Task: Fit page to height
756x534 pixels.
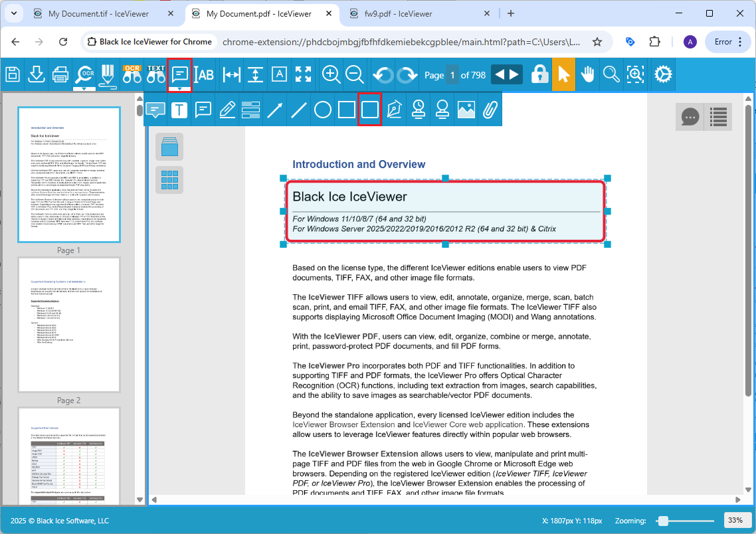Action: pyautogui.click(x=256, y=74)
